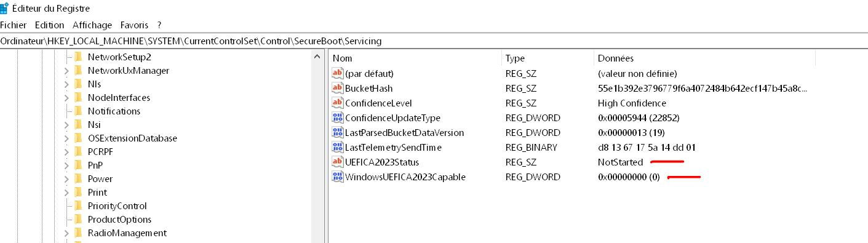
Task: Select the Power folder icon in tree
Action: point(78,178)
